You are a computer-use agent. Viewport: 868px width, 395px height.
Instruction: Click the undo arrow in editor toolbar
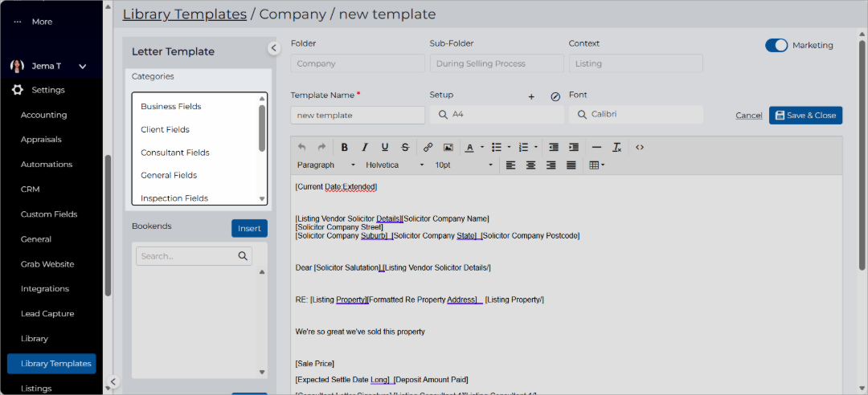[301, 147]
